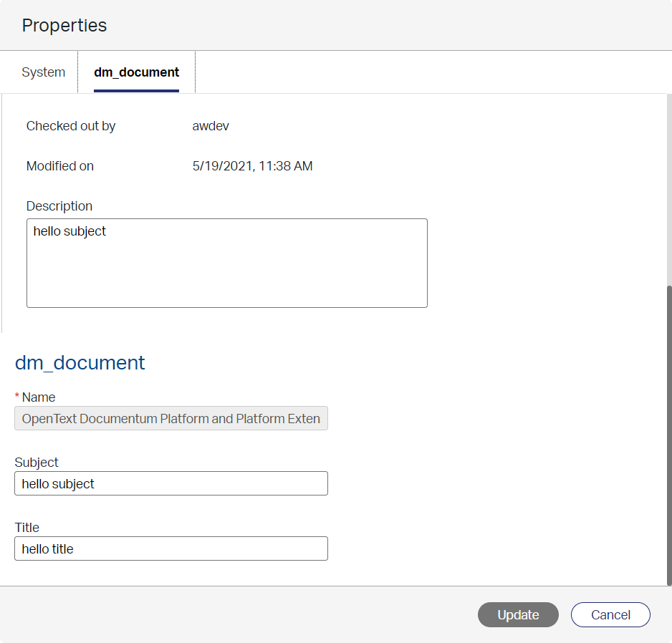The image size is (672, 643).
Task: Click inside the Description text area
Action: pos(226,263)
